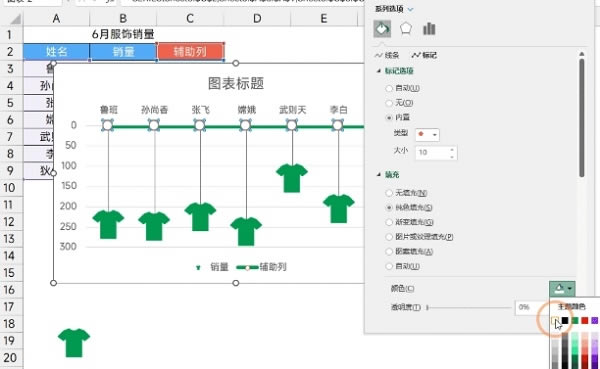Open the Effects pentagon icon tab

406,29
